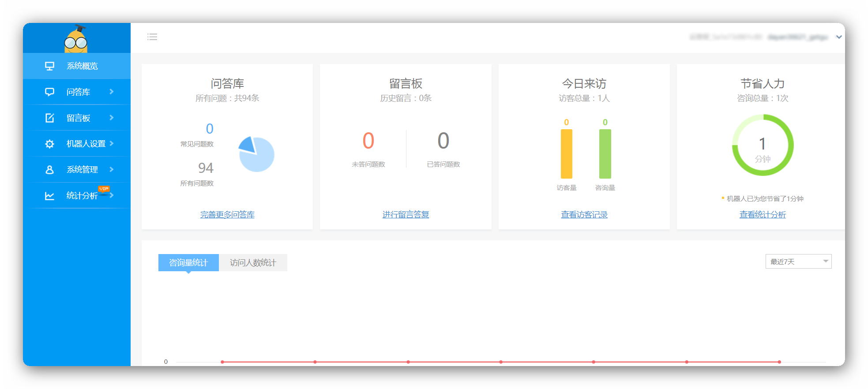Open the 最近7天 time range dropdown
Image resolution: width=868 pixels, height=389 pixels.
point(798,262)
